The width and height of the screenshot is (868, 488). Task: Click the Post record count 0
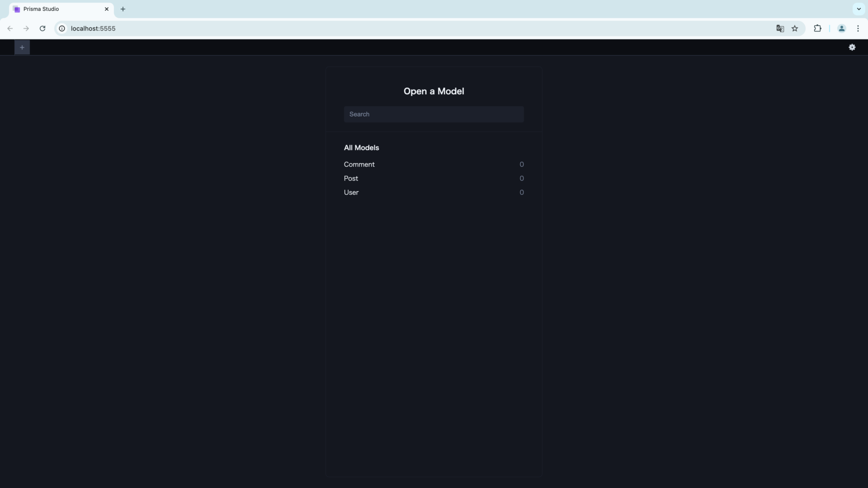[522, 178]
